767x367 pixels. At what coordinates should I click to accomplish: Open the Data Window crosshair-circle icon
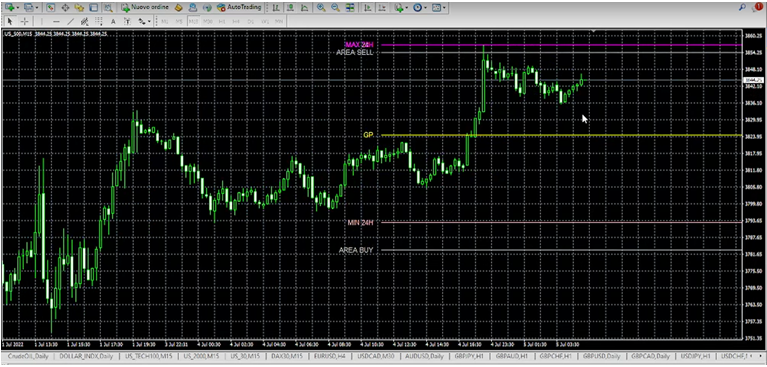pos(65,8)
